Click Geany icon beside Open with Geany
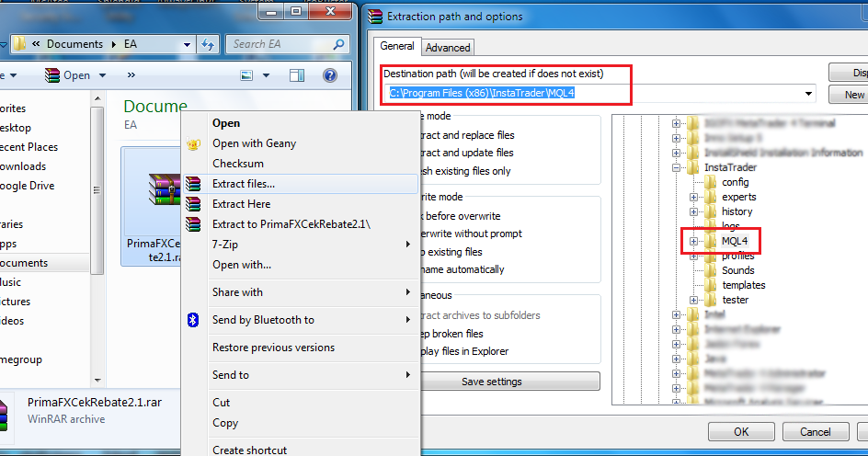 pyautogui.click(x=193, y=144)
